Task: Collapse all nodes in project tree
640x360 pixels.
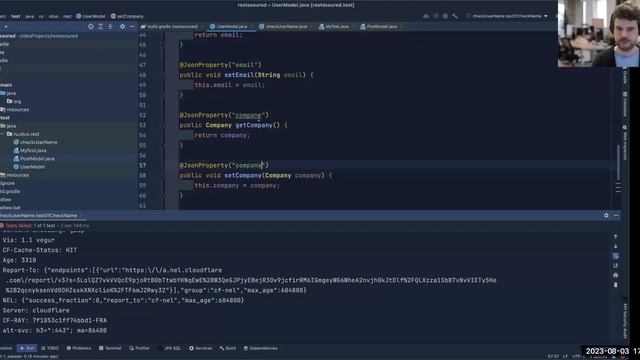Action: [x=110, y=27]
